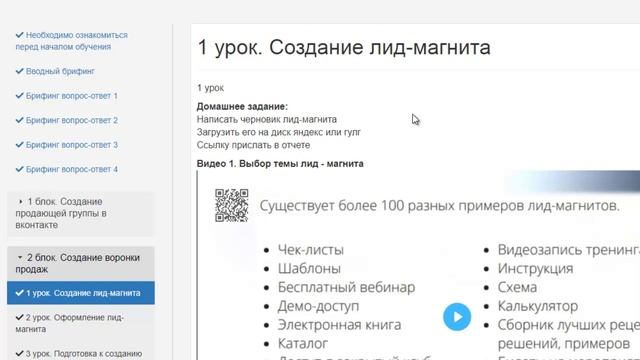Click 'Бесплатный вебинар' bullet in slide
The image size is (640, 360).
click(x=346, y=287)
